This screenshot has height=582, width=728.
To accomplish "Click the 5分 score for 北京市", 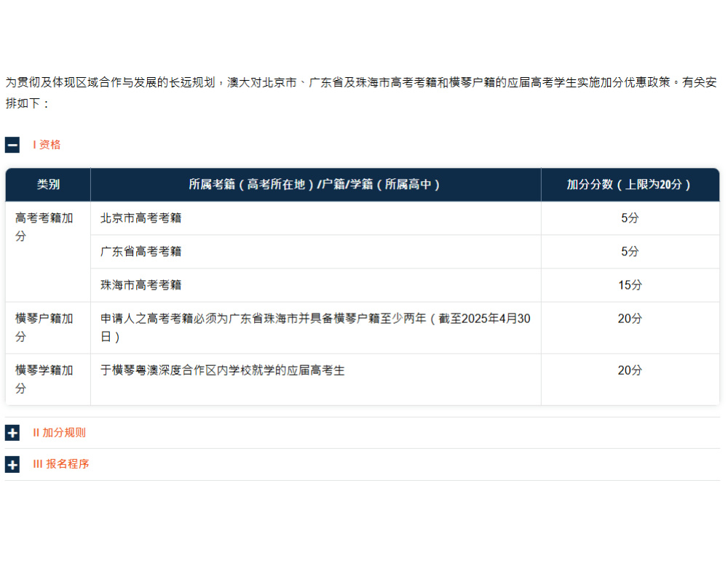I will click(630, 218).
